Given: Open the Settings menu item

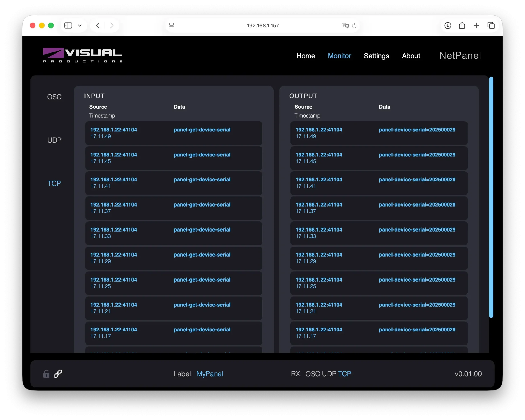Looking at the screenshot, I should [376, 56].
